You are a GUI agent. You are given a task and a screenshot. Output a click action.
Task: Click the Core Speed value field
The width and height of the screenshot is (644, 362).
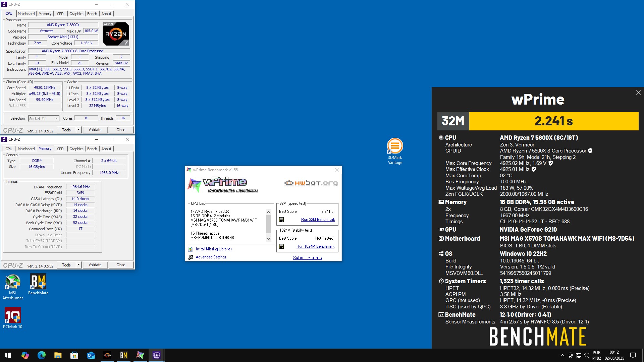coord(45,88)
